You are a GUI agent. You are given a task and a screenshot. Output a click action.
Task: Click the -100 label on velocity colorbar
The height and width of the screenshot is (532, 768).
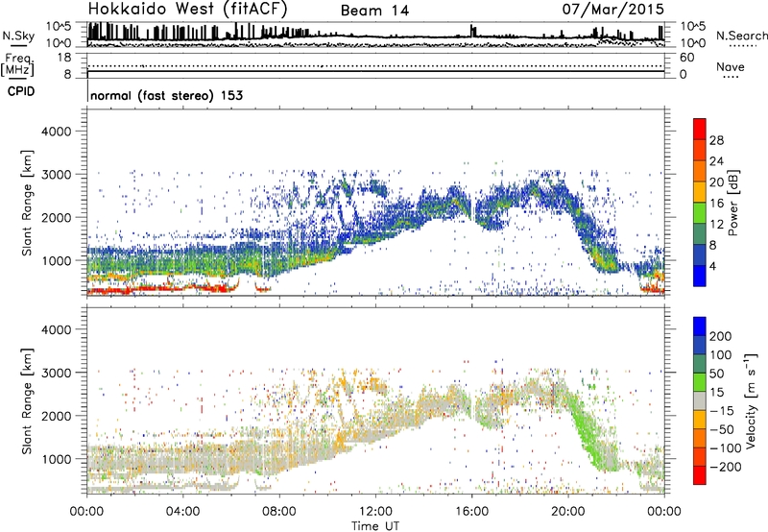(725, 448)
